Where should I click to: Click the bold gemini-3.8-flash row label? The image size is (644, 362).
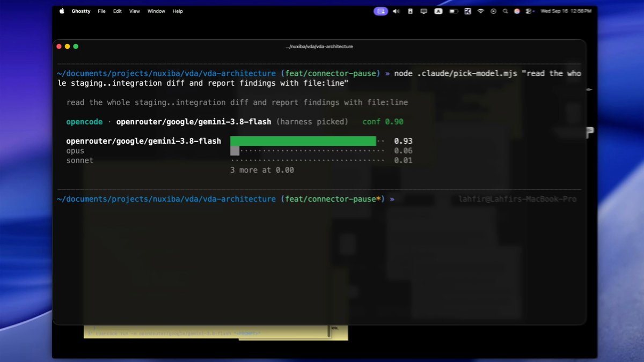[x=143, y=141]
